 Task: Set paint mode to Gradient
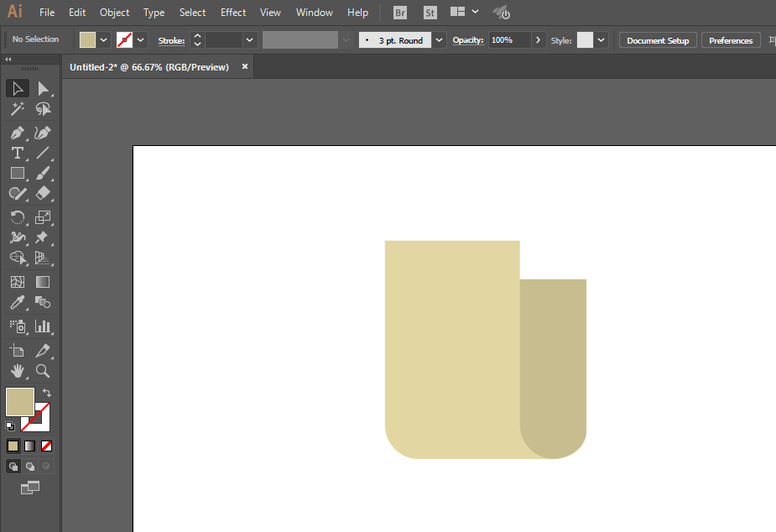coord(29,446)
